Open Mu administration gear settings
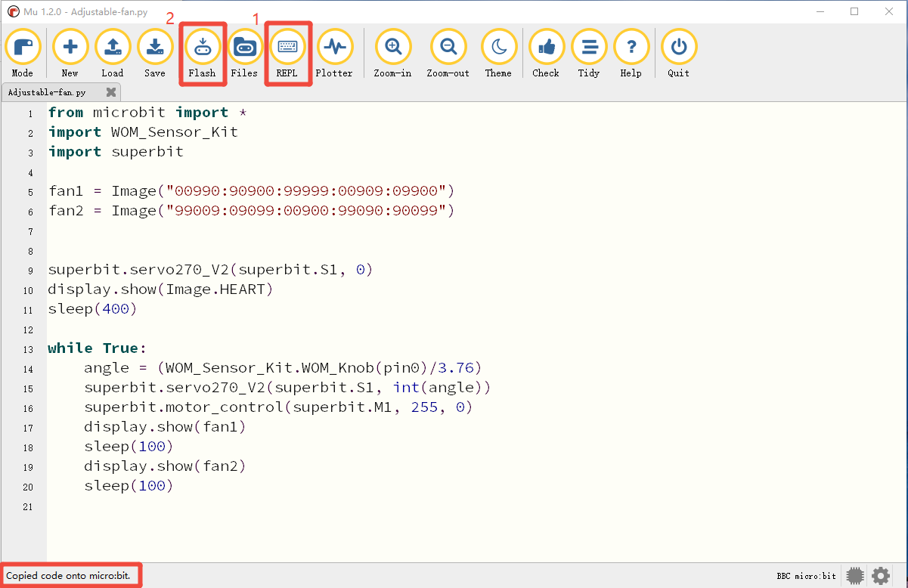 (881, 576)
